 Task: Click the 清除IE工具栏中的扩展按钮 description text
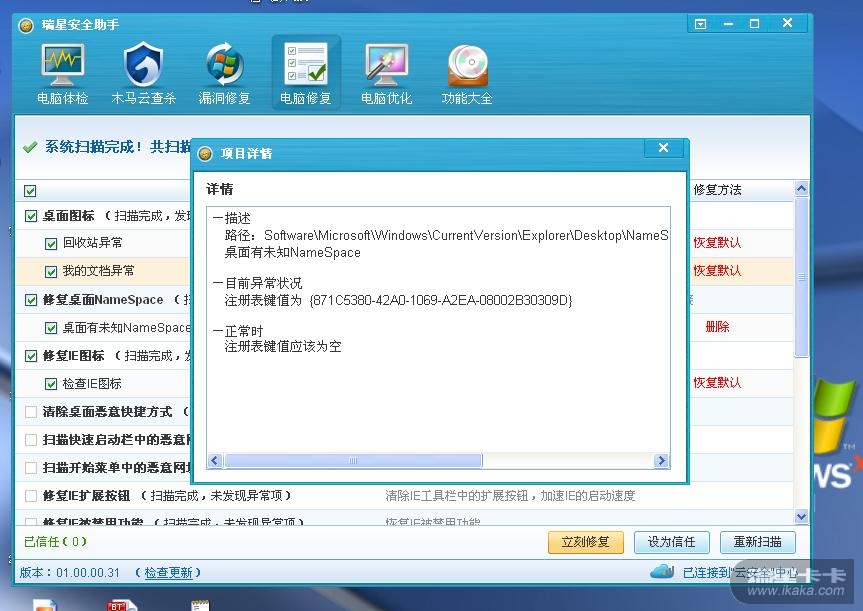pos(510,496)
